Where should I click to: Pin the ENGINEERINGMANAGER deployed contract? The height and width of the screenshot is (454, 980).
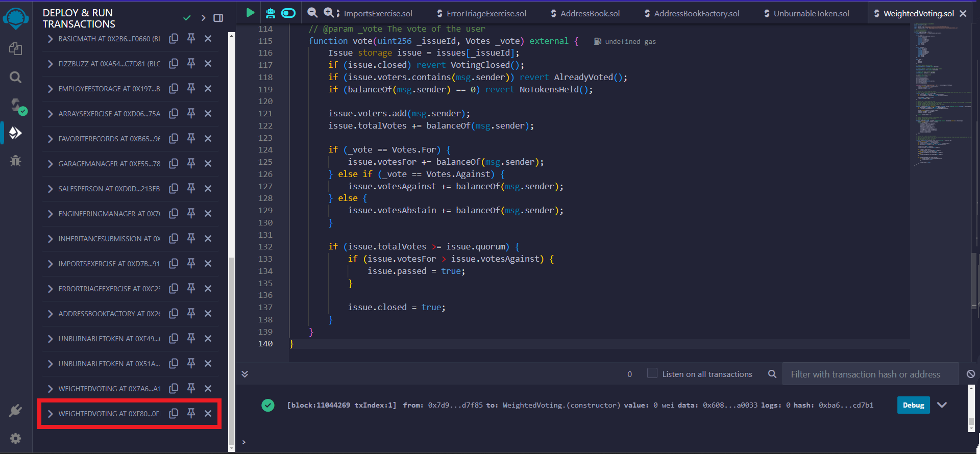click(191, 213)
